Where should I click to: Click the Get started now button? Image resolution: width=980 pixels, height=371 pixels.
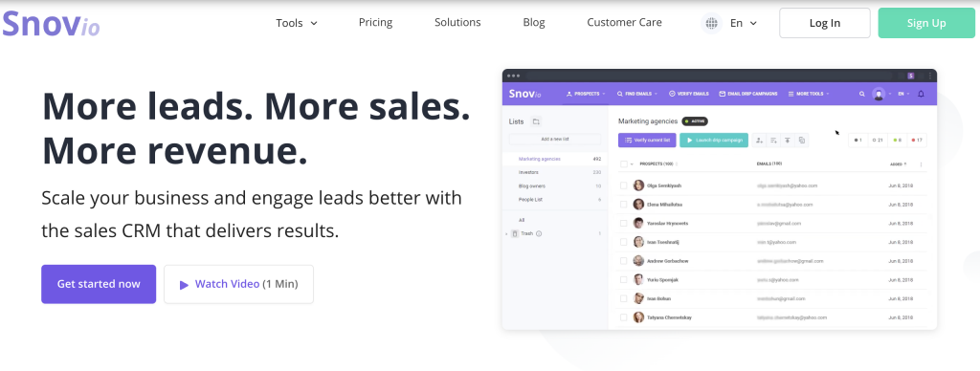99,284
